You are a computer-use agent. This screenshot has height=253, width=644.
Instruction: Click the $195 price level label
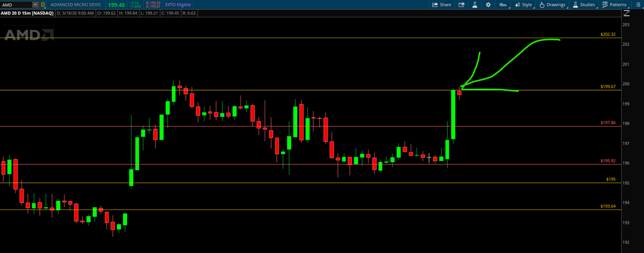click(x=611, y=179)
